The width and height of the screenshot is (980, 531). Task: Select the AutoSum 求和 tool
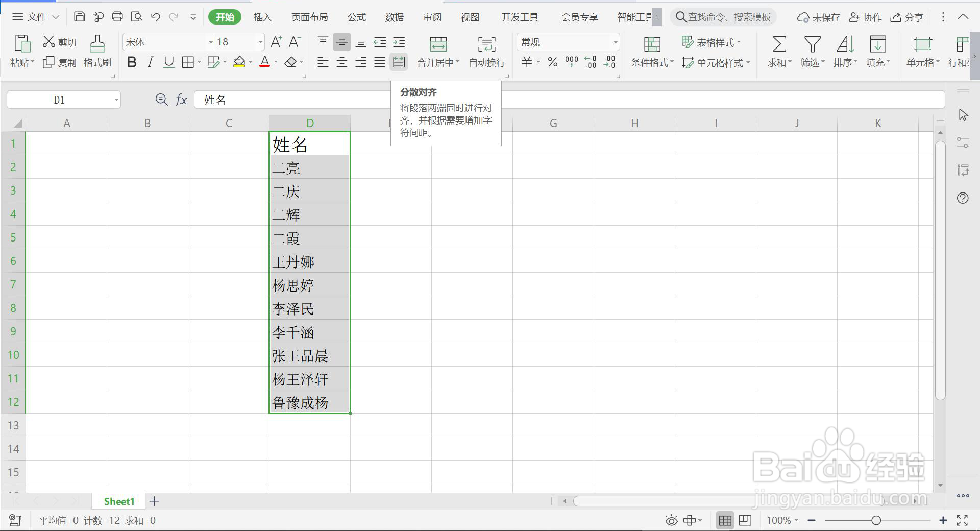point(777,51)
